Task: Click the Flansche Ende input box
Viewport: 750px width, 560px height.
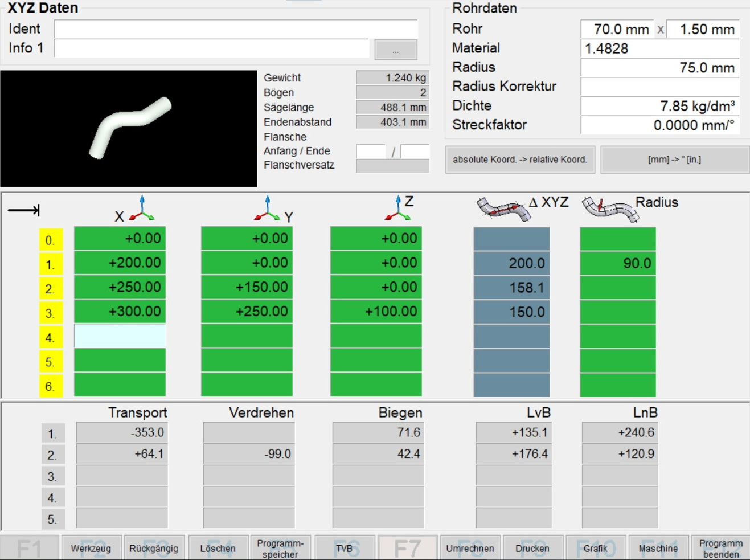Action: 415,152
